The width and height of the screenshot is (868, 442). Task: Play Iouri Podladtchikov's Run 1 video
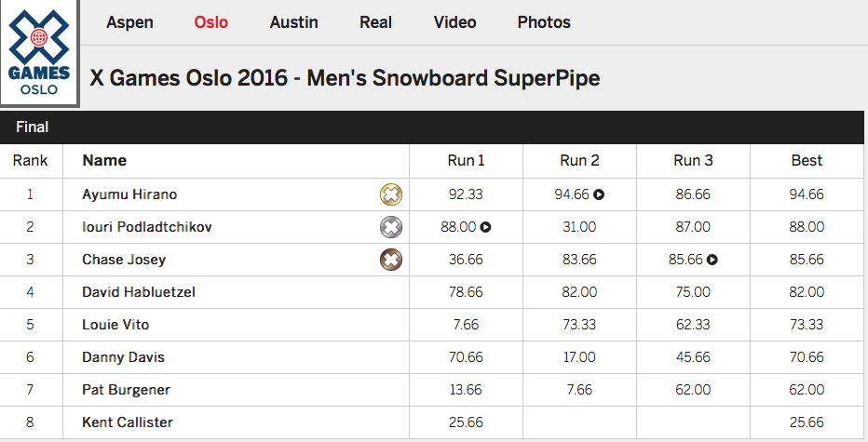click(486, 227)
